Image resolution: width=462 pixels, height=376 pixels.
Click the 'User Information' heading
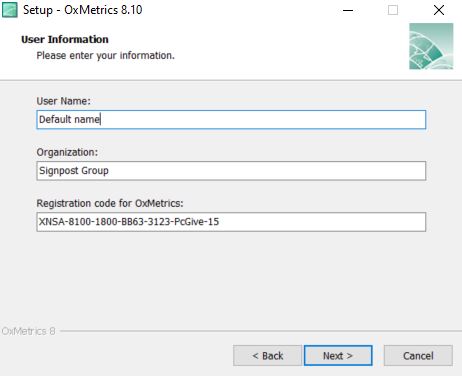click(x=65, y=39)
